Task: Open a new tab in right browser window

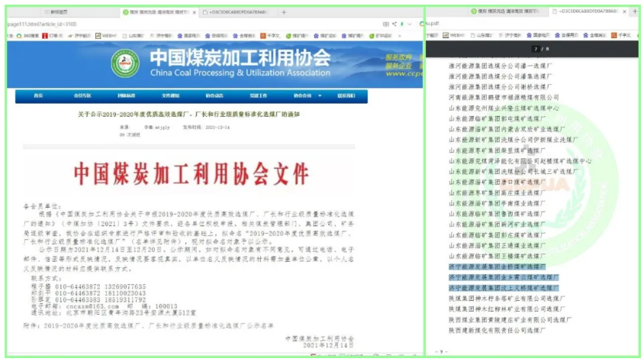Action: tap(635, 11)
